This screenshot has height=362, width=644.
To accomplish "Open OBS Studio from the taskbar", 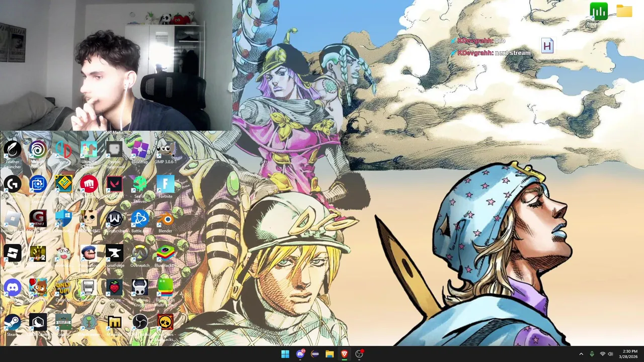I will pos(359,354).
